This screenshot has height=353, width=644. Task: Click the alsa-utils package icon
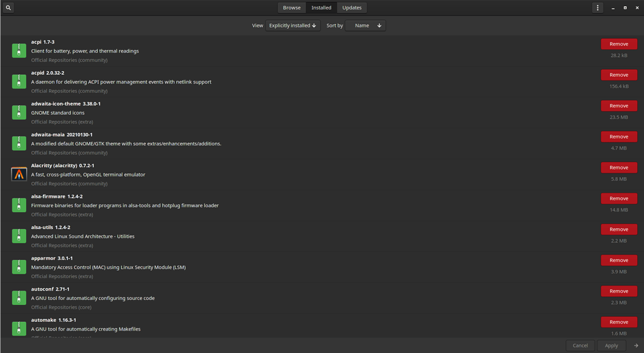(x=19, y=236)
